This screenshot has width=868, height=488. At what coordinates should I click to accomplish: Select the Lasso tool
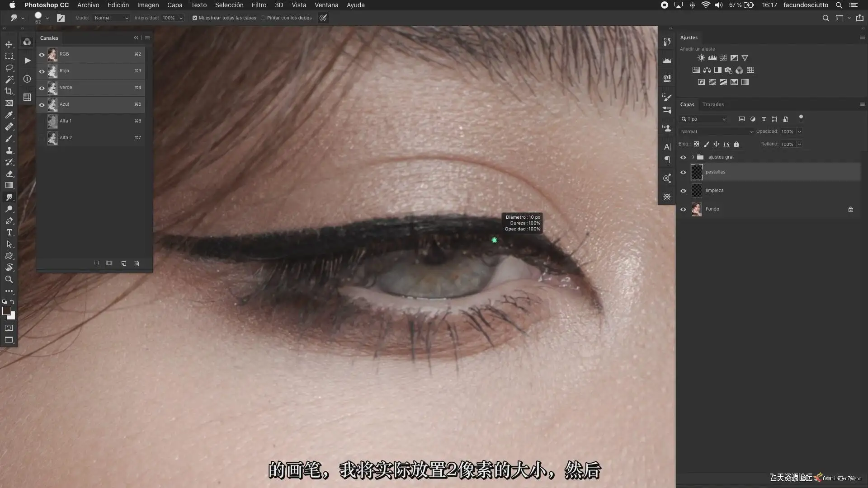click(x=9, y=68)
